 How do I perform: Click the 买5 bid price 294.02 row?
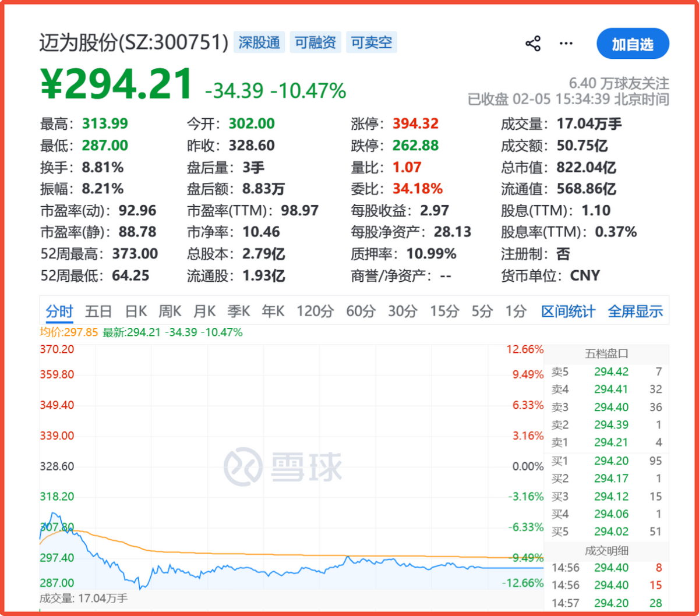click(x=611, y=531)
